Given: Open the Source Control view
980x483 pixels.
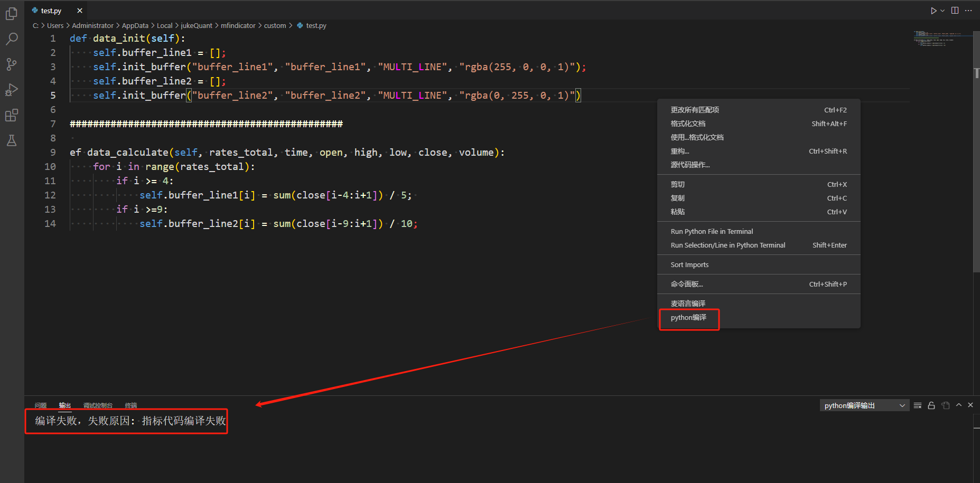Looking at the screenshot, I should click(11, 64).
